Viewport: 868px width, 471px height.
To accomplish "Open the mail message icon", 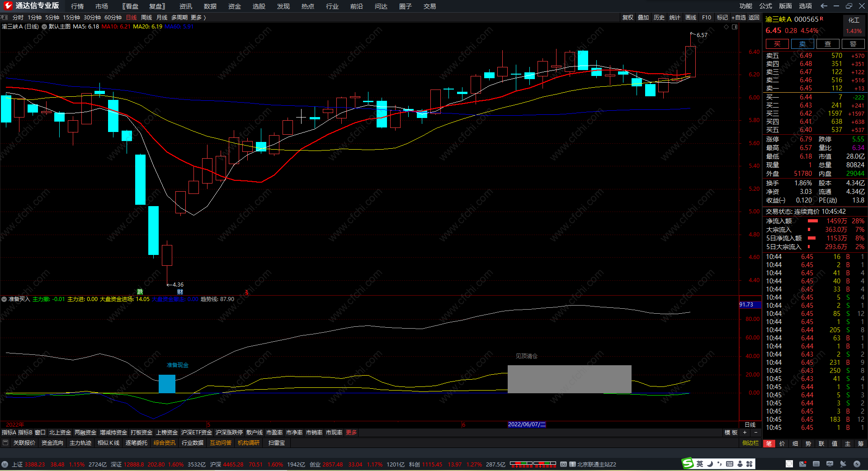I will pos(802,464).
